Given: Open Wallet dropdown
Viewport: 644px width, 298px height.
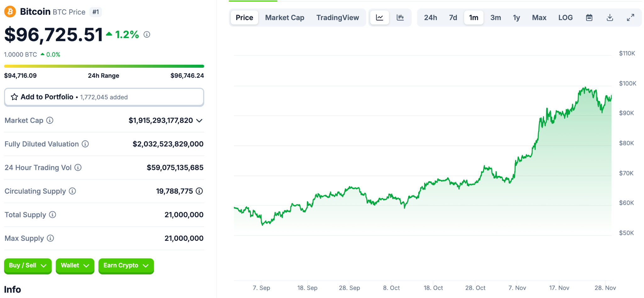Looking at the screenshot, I should pyautogui.click(x=75, y=266).
